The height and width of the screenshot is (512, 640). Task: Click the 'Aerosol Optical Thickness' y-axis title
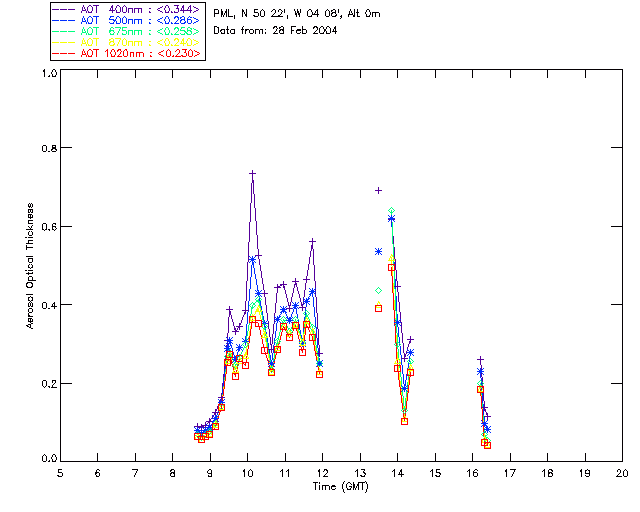(32, 266)
